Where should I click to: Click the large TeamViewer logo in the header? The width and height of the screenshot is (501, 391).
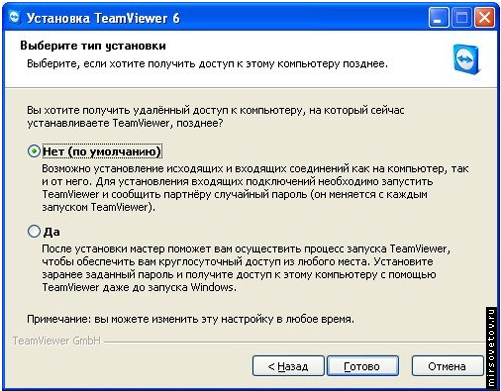(x=467, y=60)
